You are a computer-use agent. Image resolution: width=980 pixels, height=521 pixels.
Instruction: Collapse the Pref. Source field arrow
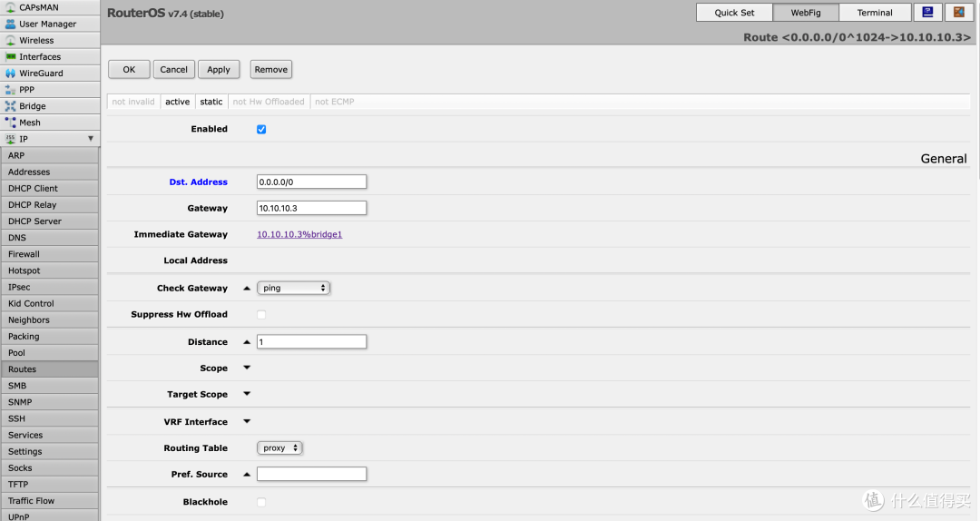point(247,475)
